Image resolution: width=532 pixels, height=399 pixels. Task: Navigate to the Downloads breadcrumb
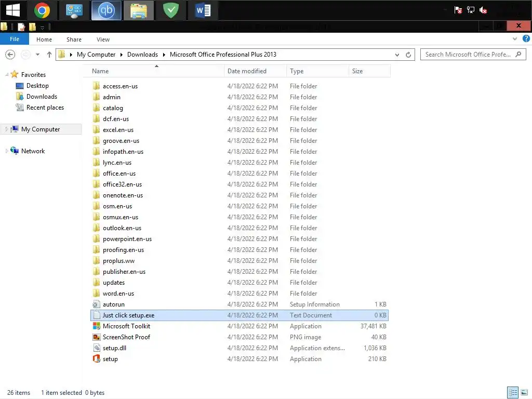coord(142,55)
